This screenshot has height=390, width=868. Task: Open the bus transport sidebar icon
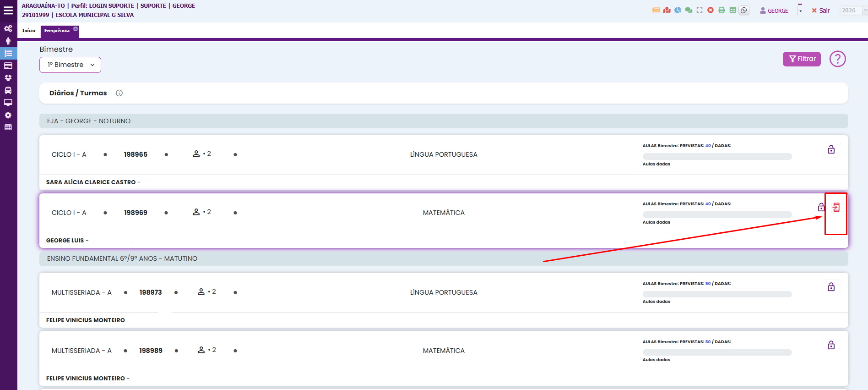pyautogui.click(x=8, y=90)
